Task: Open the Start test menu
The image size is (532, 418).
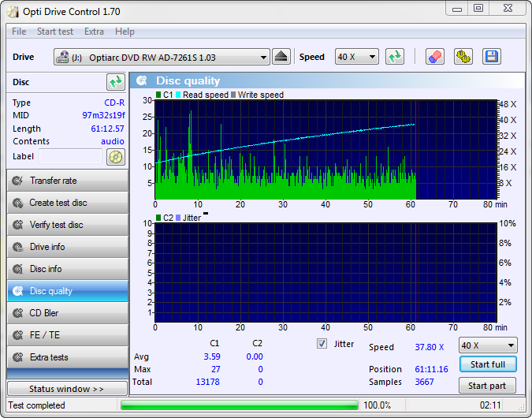Action: click(55, 32)
